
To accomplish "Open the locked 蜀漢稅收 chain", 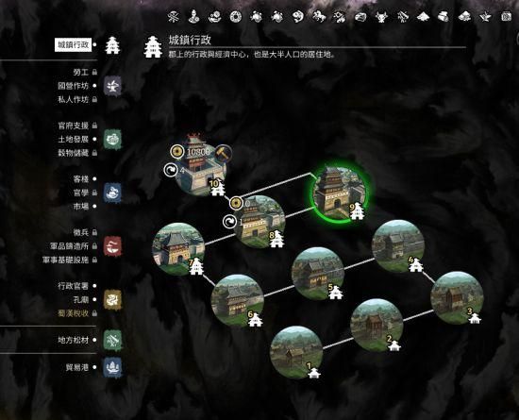I will pos(74,313).
